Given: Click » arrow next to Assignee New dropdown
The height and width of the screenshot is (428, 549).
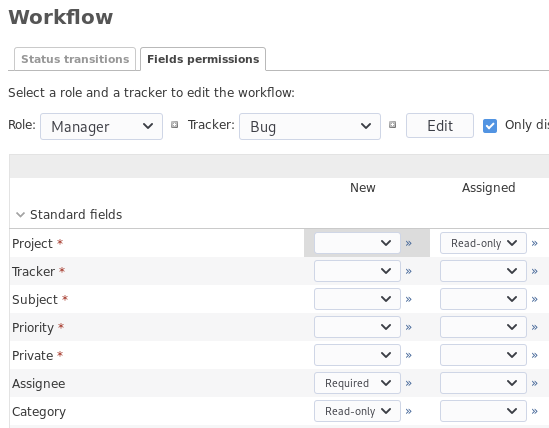Looking at the screenshot, I should (409, 383).
